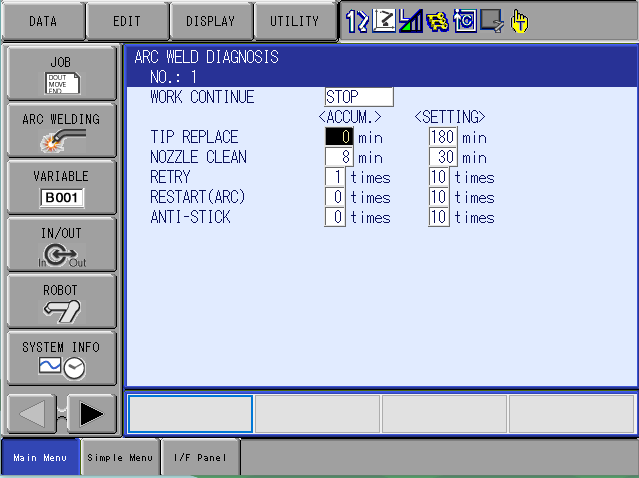Screen dimensions: 639x478
Task: Open the DATA menu
Action: 43,21
